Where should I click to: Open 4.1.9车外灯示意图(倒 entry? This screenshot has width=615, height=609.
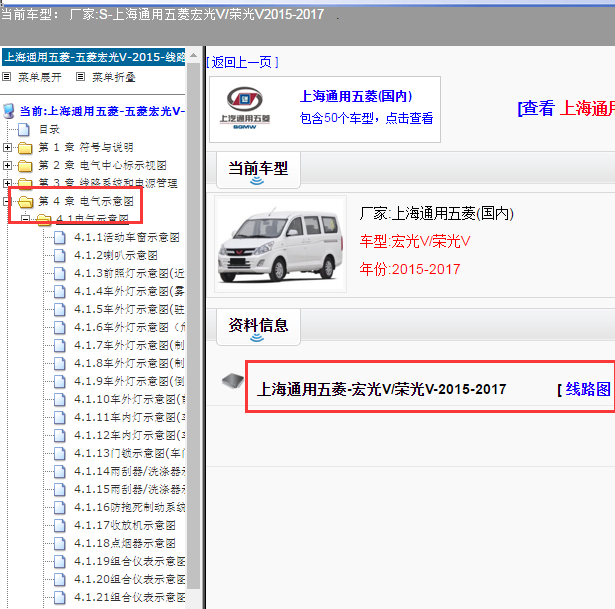(129, 381)
